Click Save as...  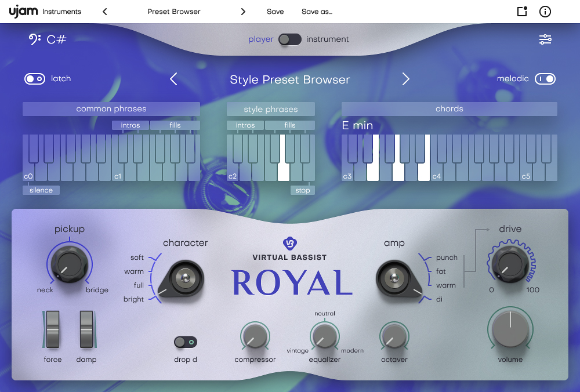(317, 11)
